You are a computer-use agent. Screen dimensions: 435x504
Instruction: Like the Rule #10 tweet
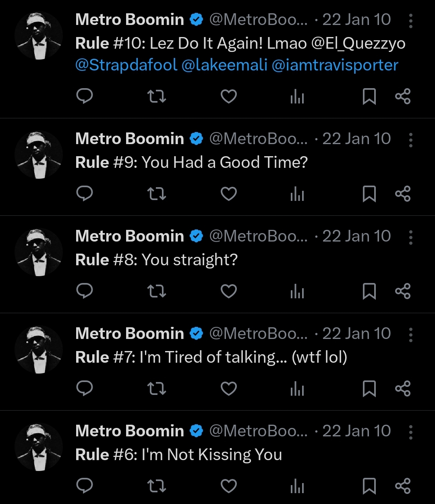pos(229,97)
